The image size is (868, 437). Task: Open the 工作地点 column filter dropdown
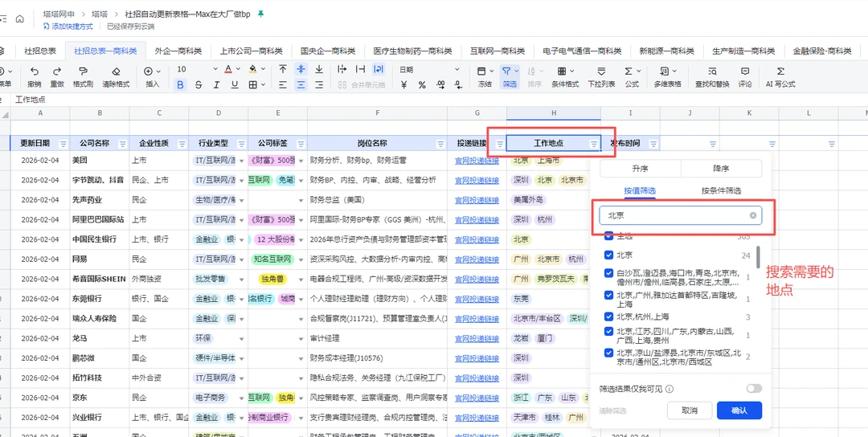[x=594, y=145]
